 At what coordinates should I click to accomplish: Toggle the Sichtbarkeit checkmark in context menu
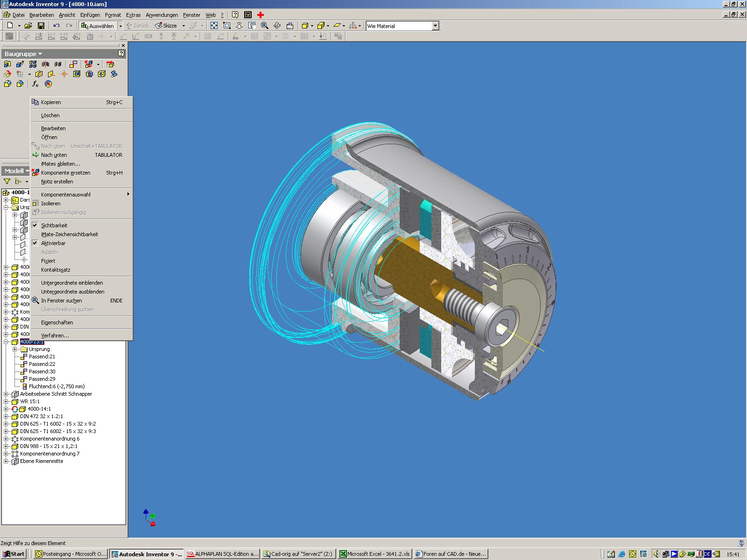[x=54, y=225]
